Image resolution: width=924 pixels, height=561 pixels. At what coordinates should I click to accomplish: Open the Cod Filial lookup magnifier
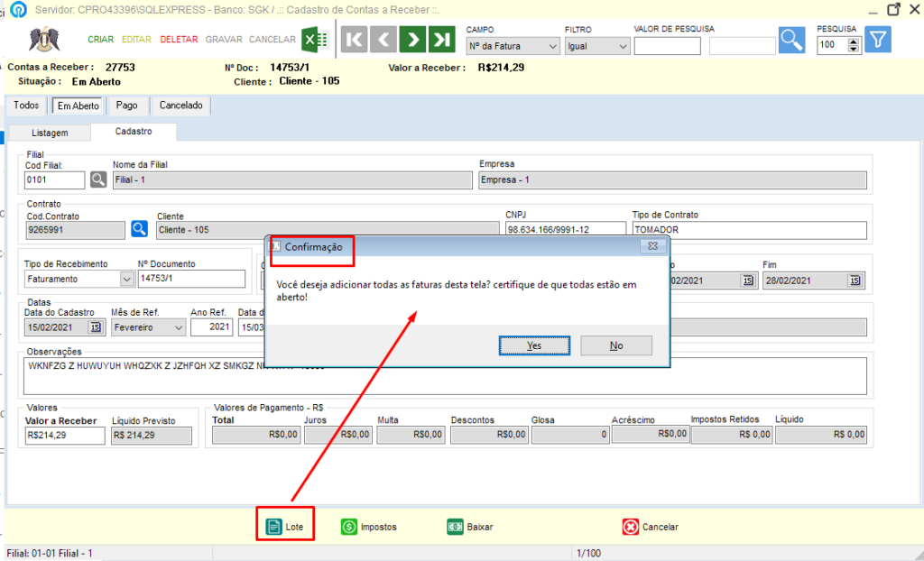point(97,179)
